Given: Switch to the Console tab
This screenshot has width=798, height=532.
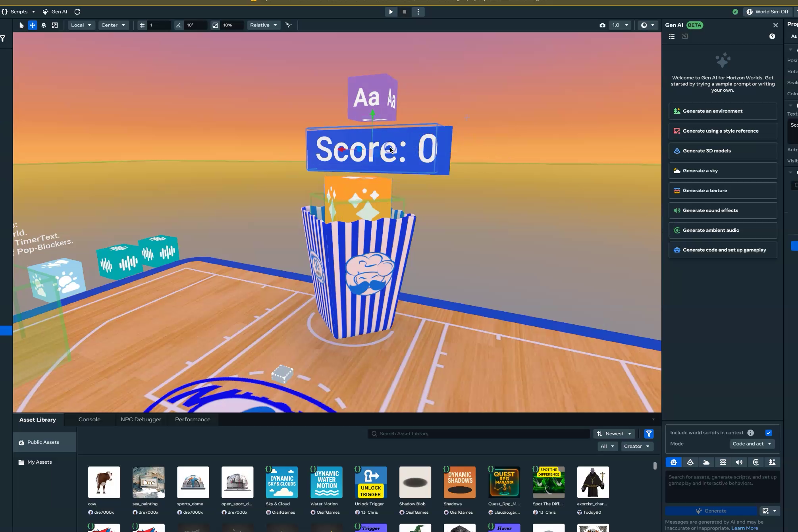Looking at the screenshot, I should point(89,419).
